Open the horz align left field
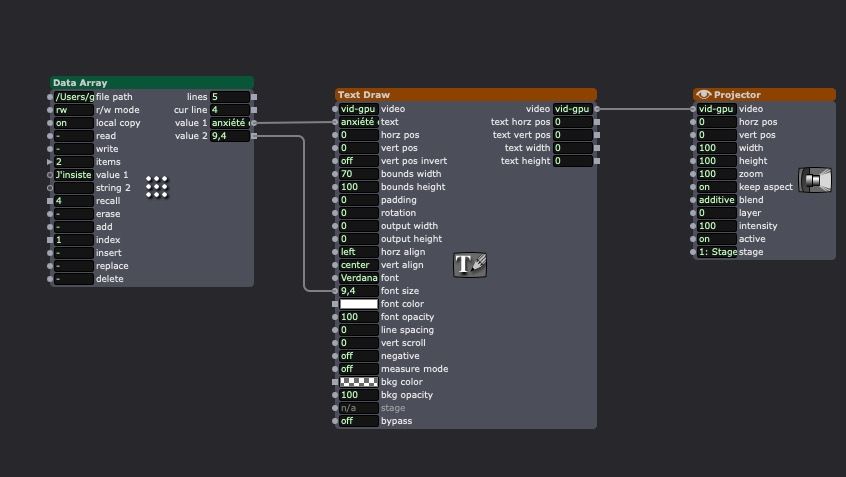Image resolution: width=846 pixels, height=477 pixels. [358, 252]
